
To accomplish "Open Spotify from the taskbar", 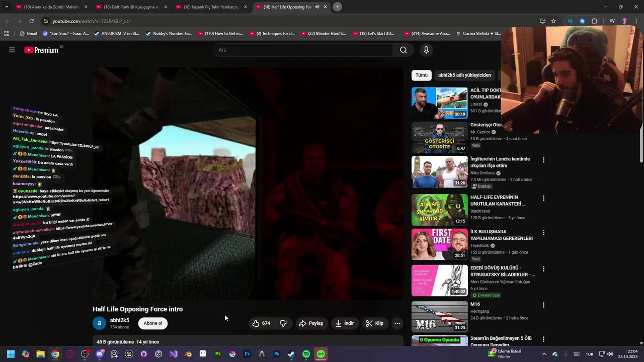I will [x=306, y=354].
